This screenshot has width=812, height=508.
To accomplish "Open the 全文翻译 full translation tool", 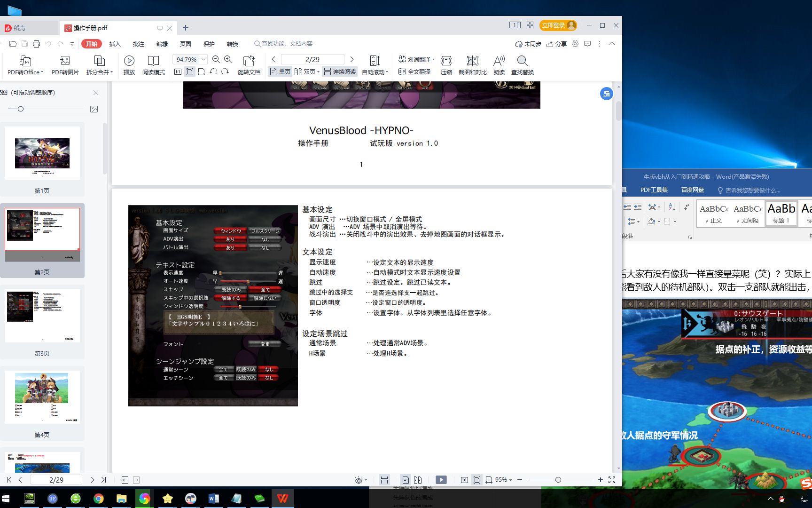I will pos(414,72).
